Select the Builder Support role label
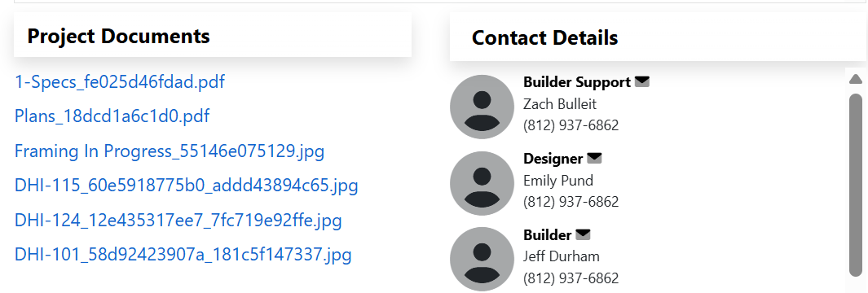868x293 pixels. (577, 82)
